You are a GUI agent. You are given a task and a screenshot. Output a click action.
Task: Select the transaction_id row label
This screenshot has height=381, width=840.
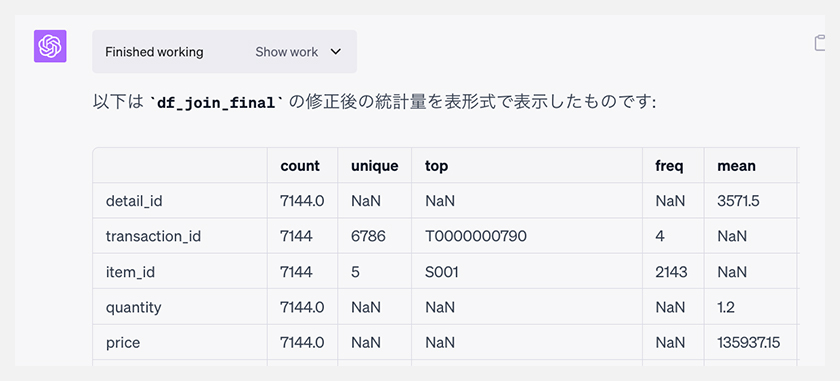point(153,236)
